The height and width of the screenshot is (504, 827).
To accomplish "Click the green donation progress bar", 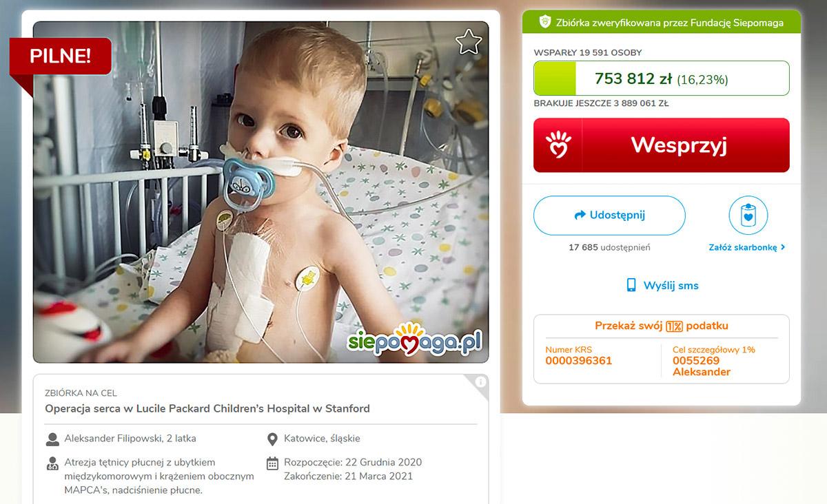I will (662, 78).
